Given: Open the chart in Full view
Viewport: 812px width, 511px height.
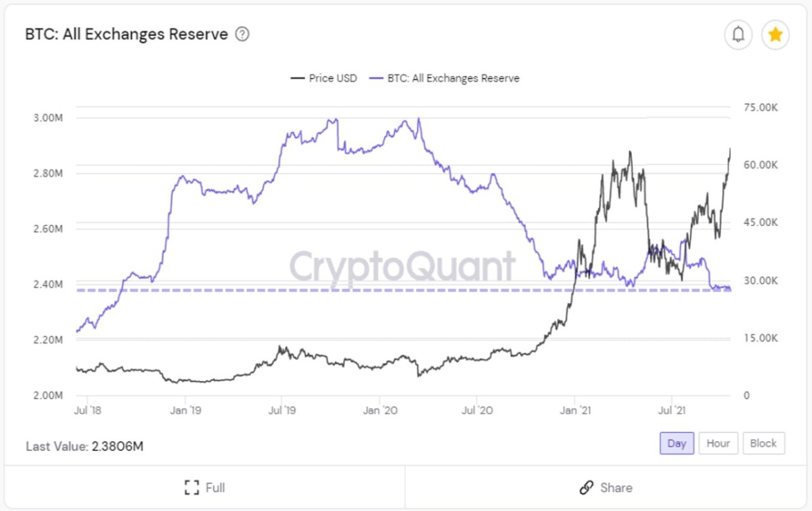Looking at the screenshot, I should pos(204,487).
